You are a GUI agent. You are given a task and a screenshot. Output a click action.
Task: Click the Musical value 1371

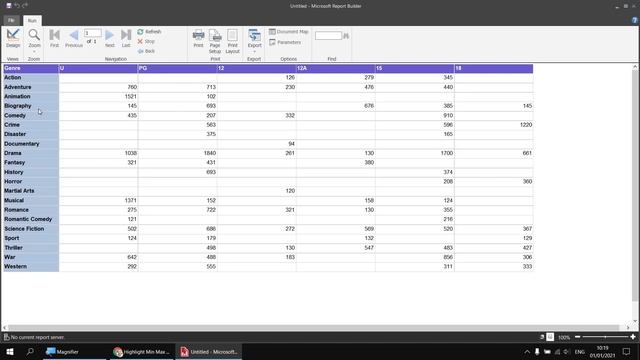(131, 200)
